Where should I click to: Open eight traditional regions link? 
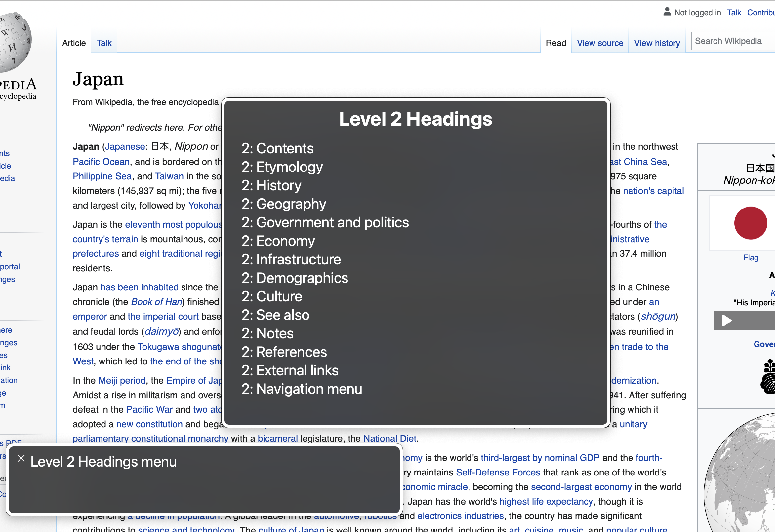tap(181, 254)
